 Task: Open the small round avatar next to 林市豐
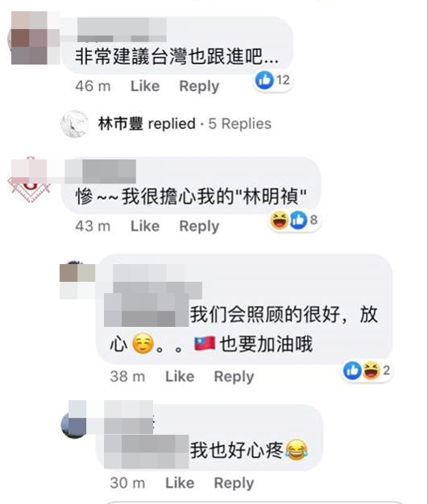tap(75, 124)
